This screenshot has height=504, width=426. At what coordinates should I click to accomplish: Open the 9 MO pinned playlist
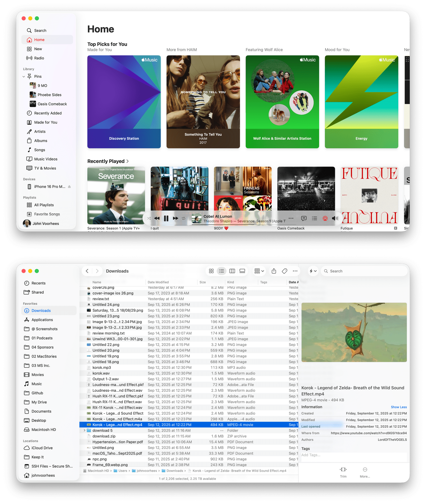click(x=47, y=86)
